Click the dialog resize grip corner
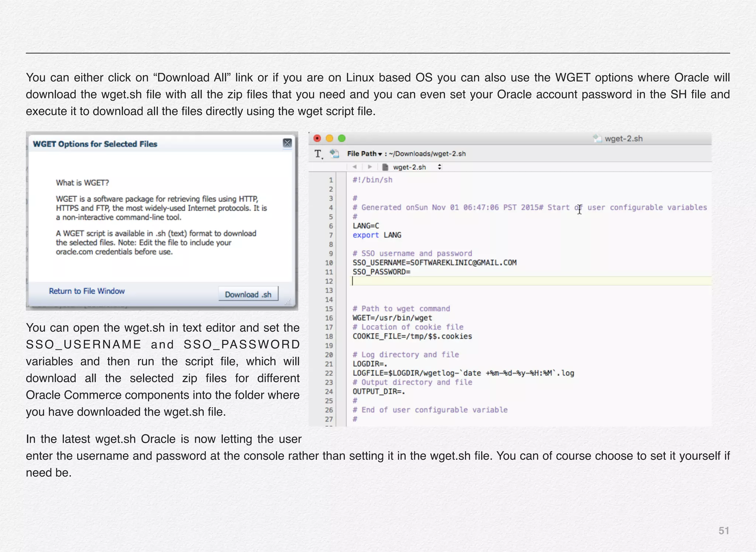The height and width of the screenshot is (552, 756). (288, 303)
